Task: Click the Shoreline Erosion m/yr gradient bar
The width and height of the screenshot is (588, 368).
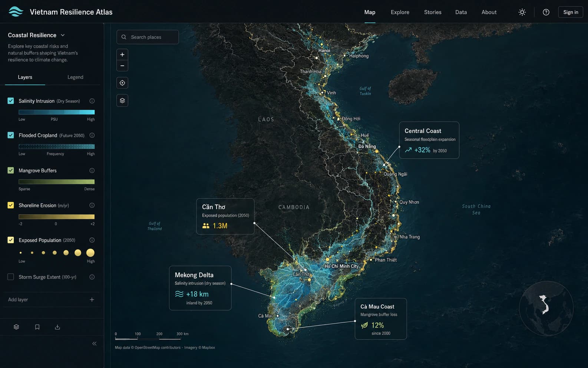Action: click(x=57, y=217)
